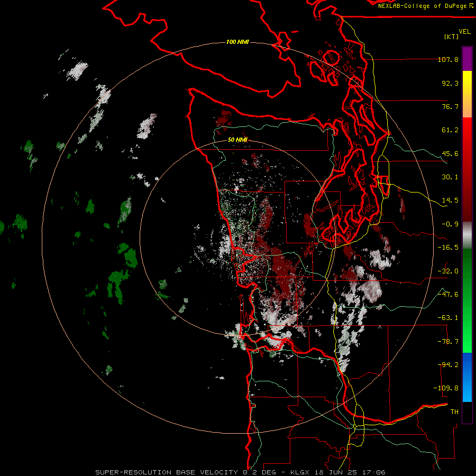Click the 92.3 velocity scale value

point(450,83)
